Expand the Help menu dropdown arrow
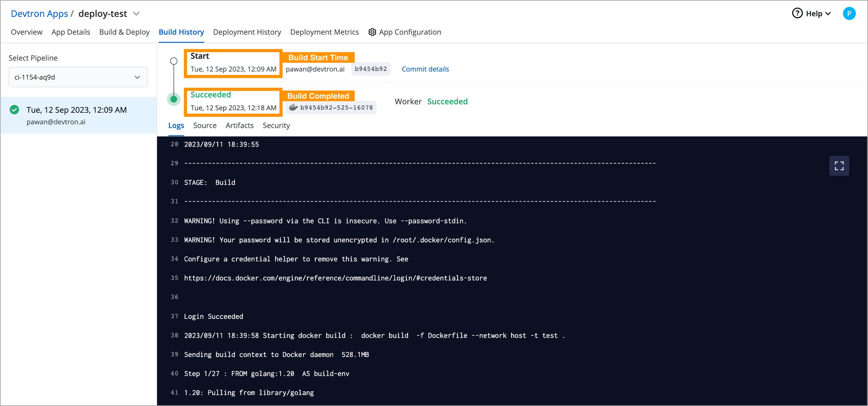The width and height of the screenshot is (868, 406). coord(828,14)
